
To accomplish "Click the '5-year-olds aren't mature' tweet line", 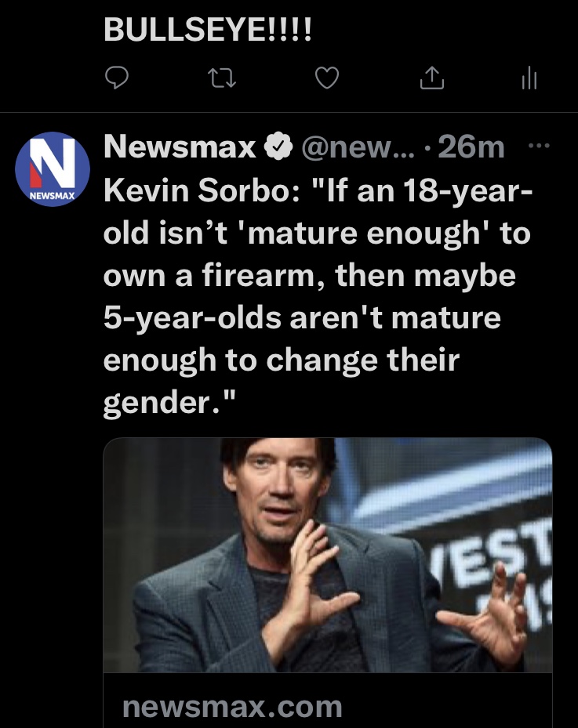I will pos(302,318).
